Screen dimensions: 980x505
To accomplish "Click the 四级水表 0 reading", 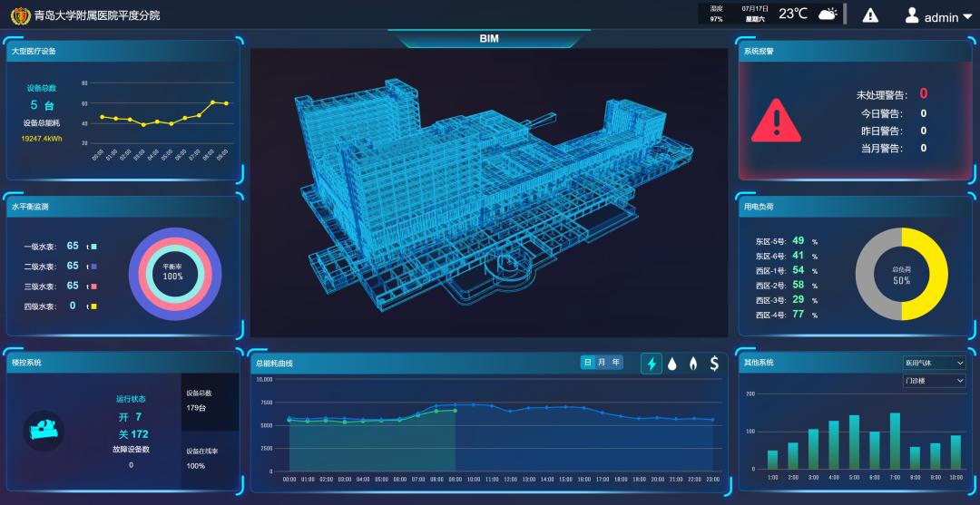I will (73, 306).
